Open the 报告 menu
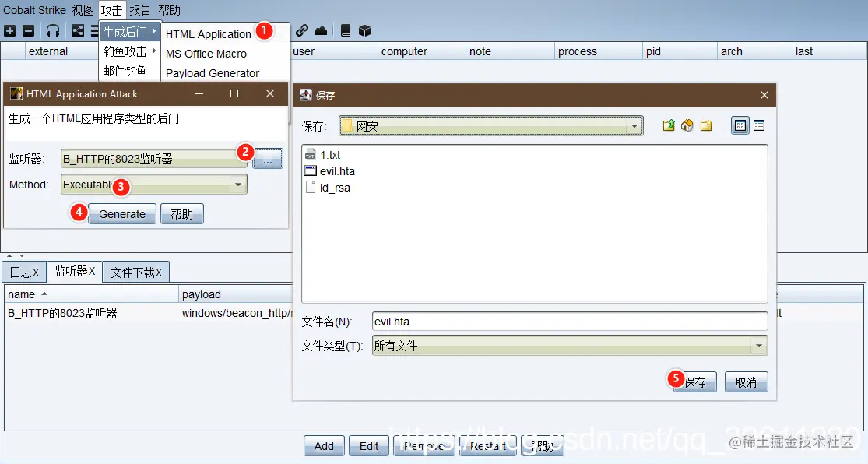868x464 pixels. [x=140, y=10]
